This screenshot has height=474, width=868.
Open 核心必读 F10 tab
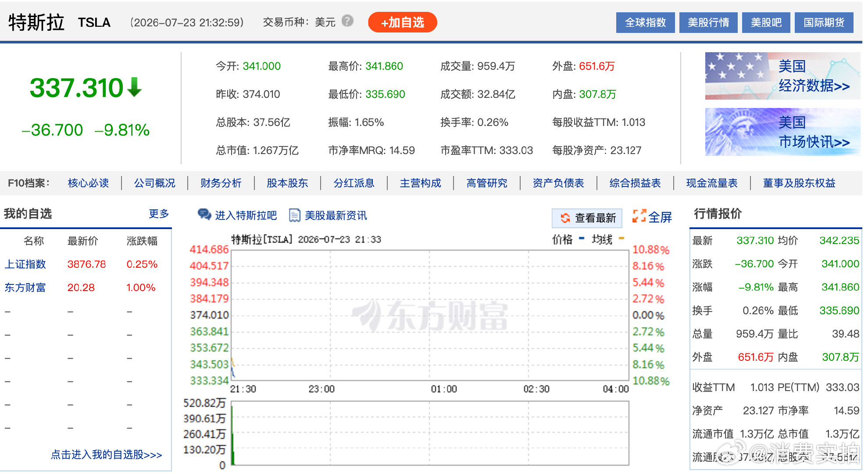(x=88, y=183)
